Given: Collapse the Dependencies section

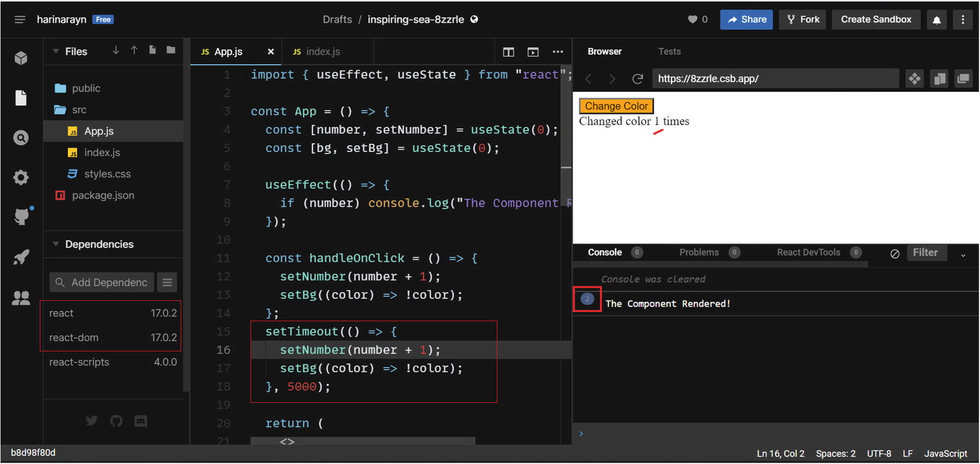Looking at the screenshot, I should tap(56, 244).
